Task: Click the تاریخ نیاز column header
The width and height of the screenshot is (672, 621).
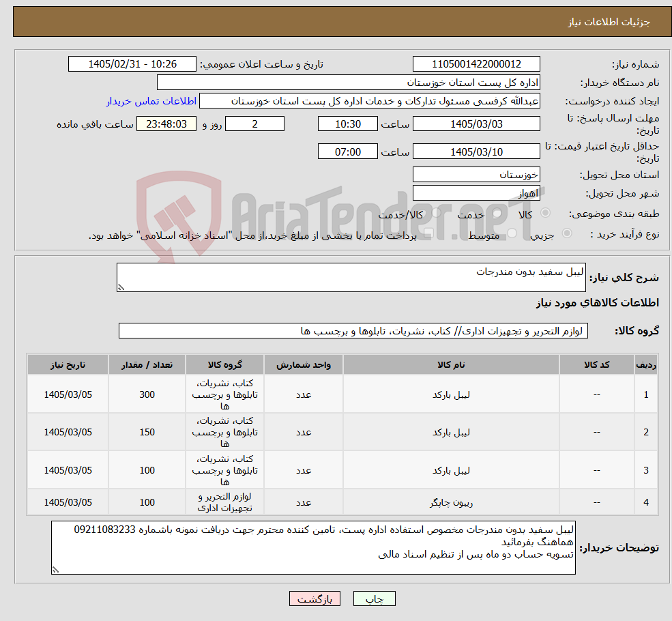Action: [x=68, y=364]
